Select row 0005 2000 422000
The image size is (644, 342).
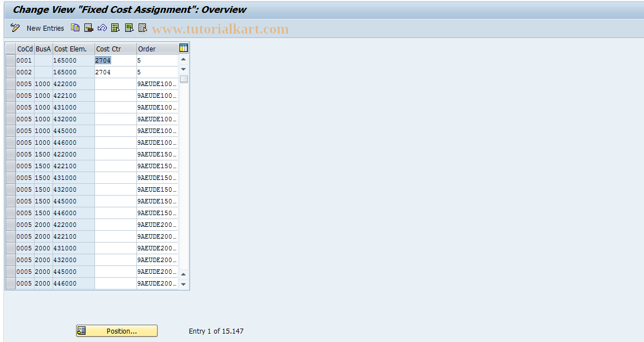[11, 225]
